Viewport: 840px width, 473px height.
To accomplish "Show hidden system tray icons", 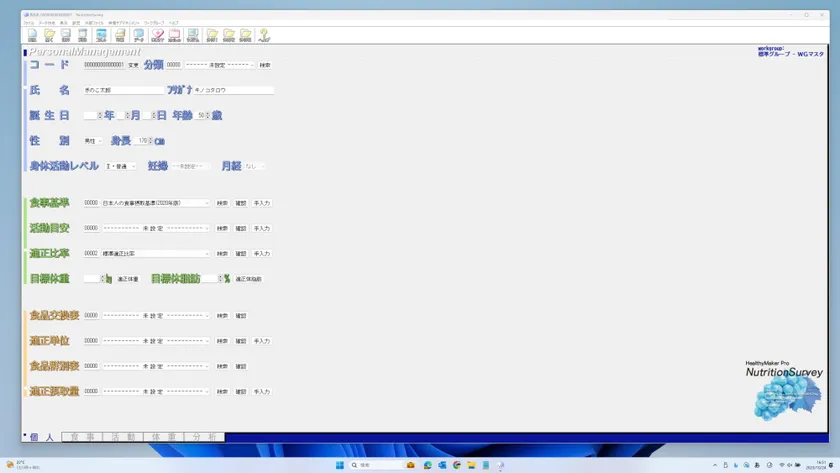I will tap(715, 465).
